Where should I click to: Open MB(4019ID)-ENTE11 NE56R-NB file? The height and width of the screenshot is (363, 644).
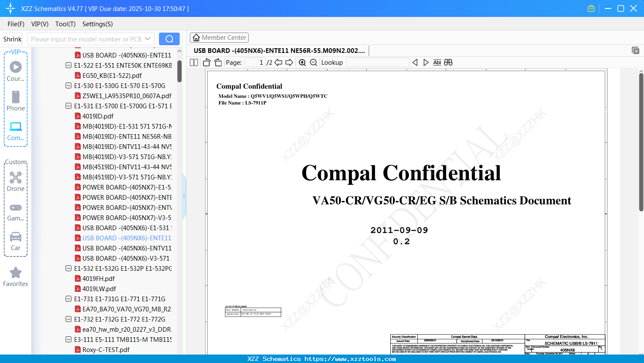coord(127,136)
